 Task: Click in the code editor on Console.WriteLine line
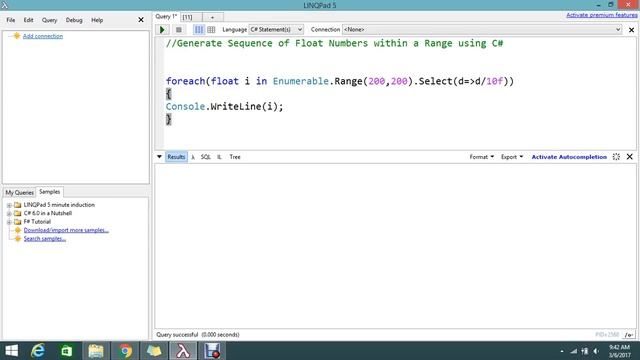coord(224,107)
